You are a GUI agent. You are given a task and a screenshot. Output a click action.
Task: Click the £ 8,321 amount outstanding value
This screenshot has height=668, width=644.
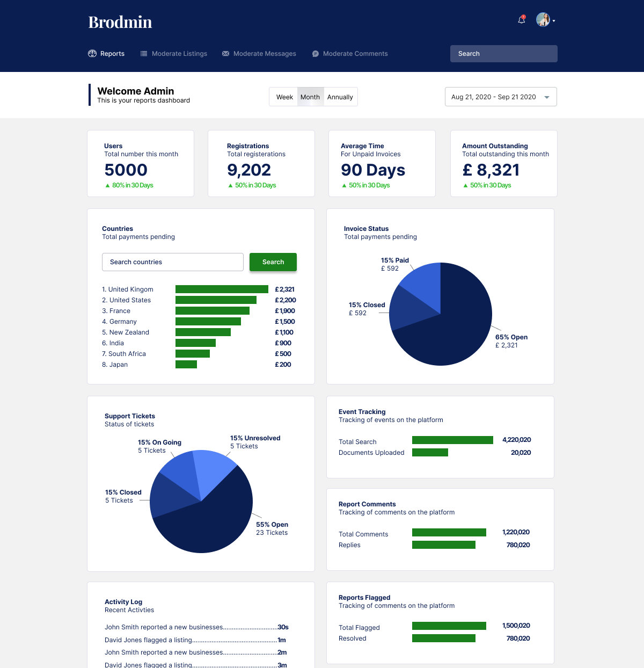click(491, 170)
